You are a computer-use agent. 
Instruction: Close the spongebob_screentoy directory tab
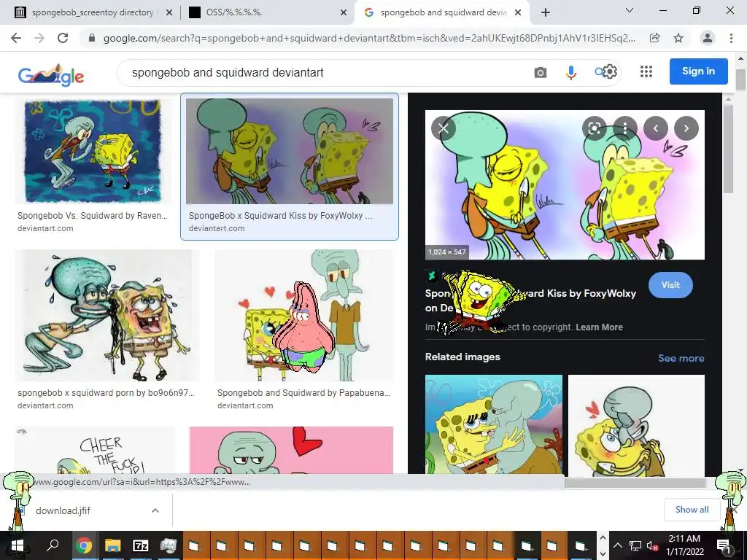tap(169, 13)
